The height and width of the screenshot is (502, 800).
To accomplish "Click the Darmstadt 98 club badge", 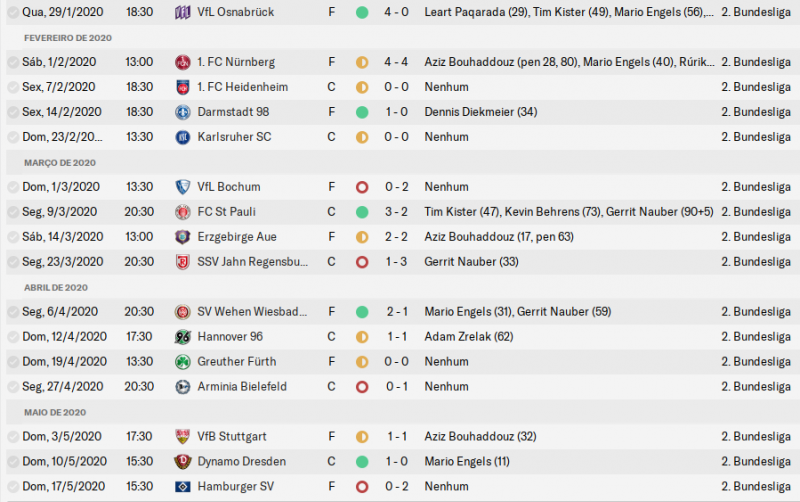I will click(x=182, y=112).
